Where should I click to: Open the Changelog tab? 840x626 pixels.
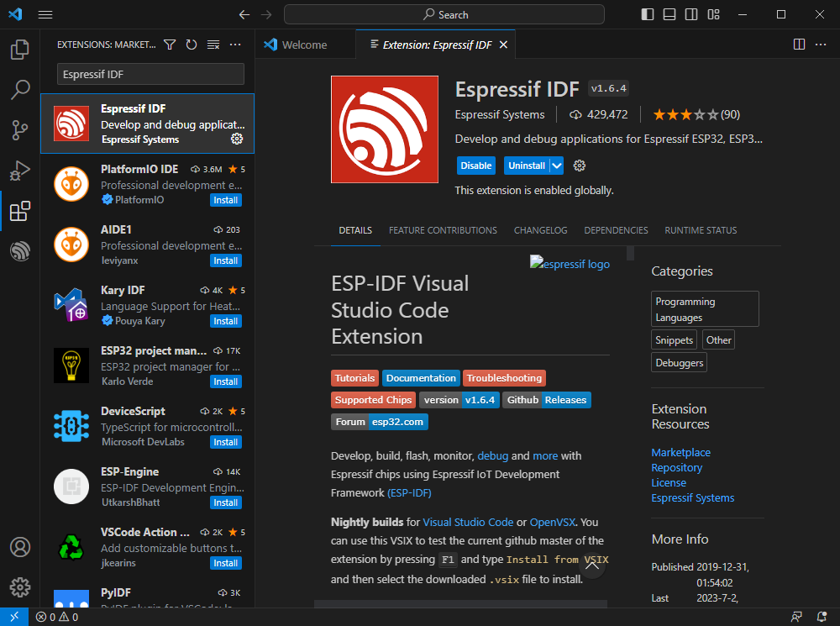coord(540,230)
